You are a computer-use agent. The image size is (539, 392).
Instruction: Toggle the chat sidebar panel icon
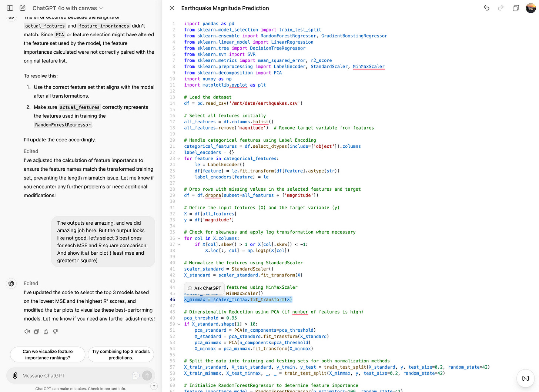click(x=10, y=8)
